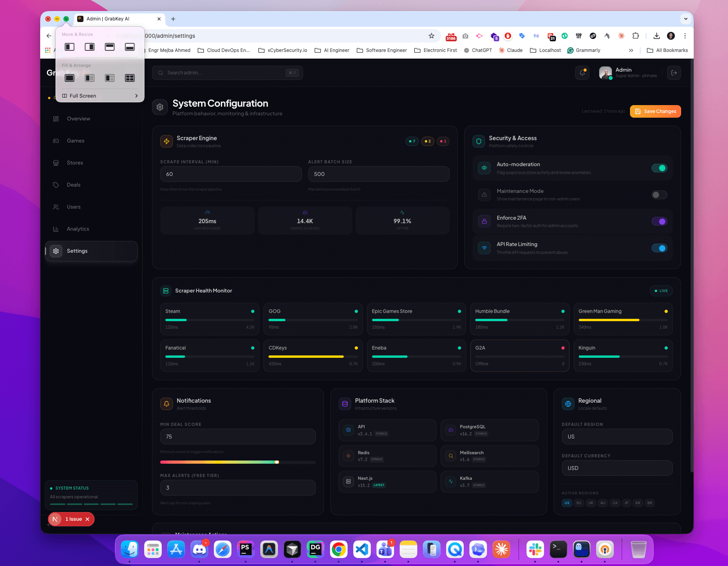The image size is (728, 566).
Task: Select the Stores sidebar icon
Action: [56, 163]
